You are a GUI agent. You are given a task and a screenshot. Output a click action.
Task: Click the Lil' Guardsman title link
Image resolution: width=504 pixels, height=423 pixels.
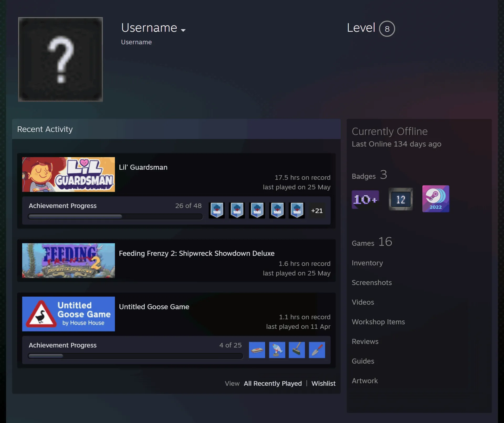[x=143, y=167]
